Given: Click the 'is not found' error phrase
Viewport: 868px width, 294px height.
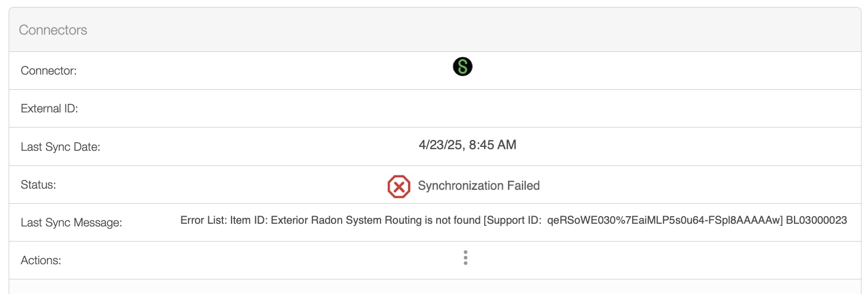Looking at the screenshot, I should click(452, 220).
